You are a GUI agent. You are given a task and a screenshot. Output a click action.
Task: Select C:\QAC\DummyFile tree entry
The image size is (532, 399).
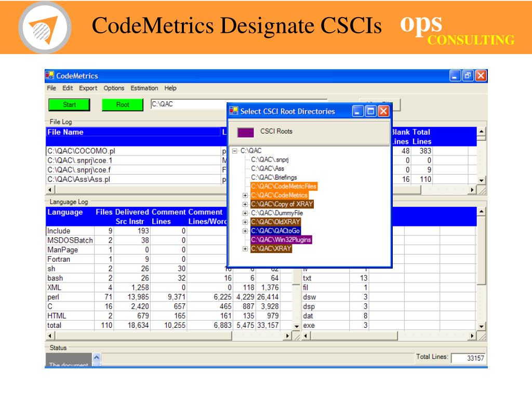click(x=277, y=213)
